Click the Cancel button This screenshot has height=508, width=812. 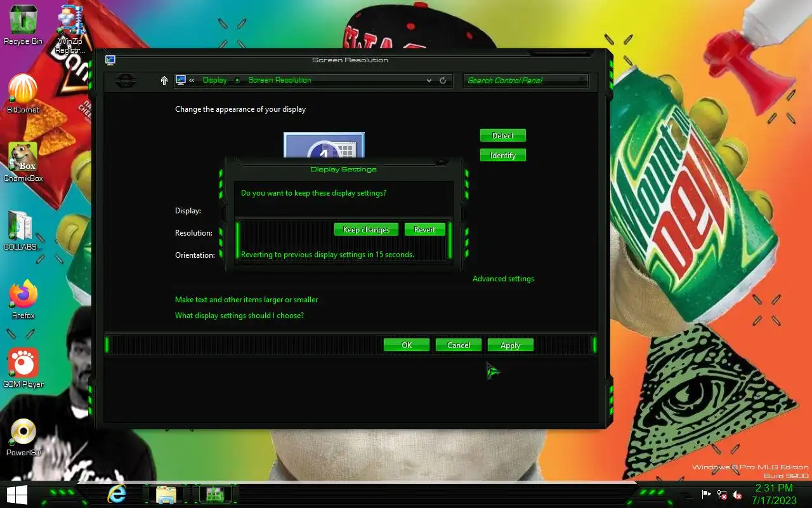tap(459, 345)
